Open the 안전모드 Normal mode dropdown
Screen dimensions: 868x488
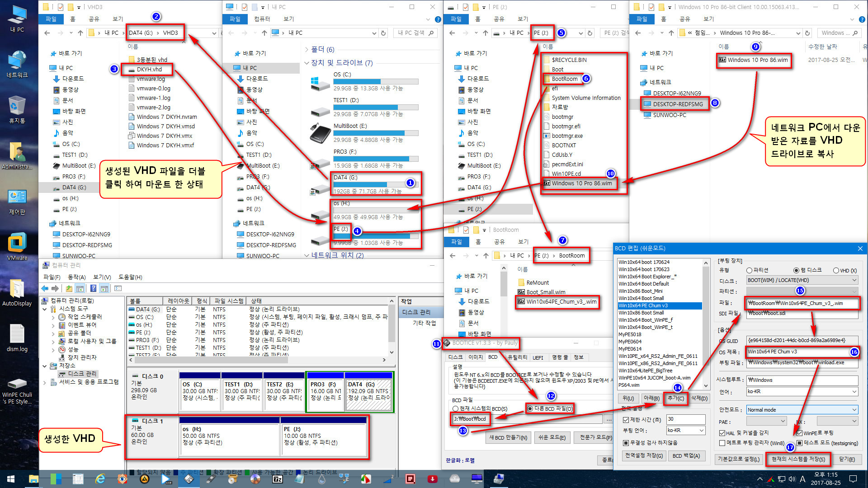pos(802,410)
